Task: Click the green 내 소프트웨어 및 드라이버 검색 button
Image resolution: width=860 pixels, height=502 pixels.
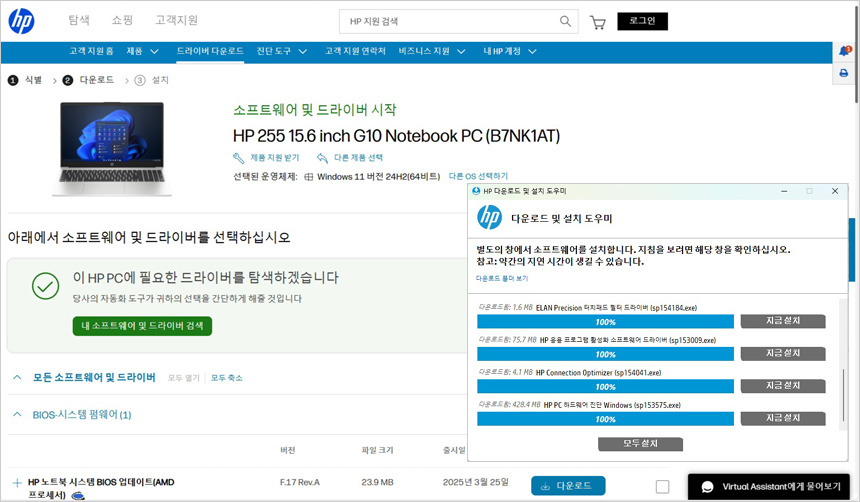Action: pyautogui.click(x=142, y=326)
